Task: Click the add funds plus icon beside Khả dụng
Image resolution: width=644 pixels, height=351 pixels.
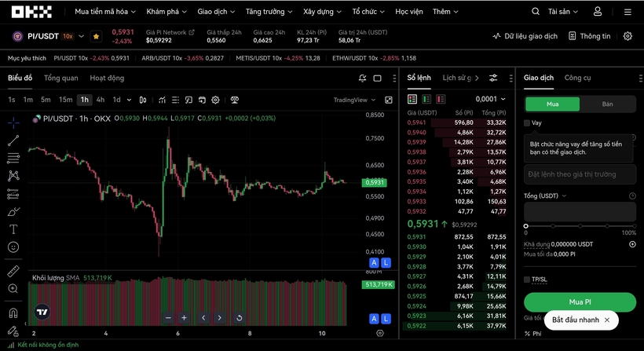Action: click(632, 244)
